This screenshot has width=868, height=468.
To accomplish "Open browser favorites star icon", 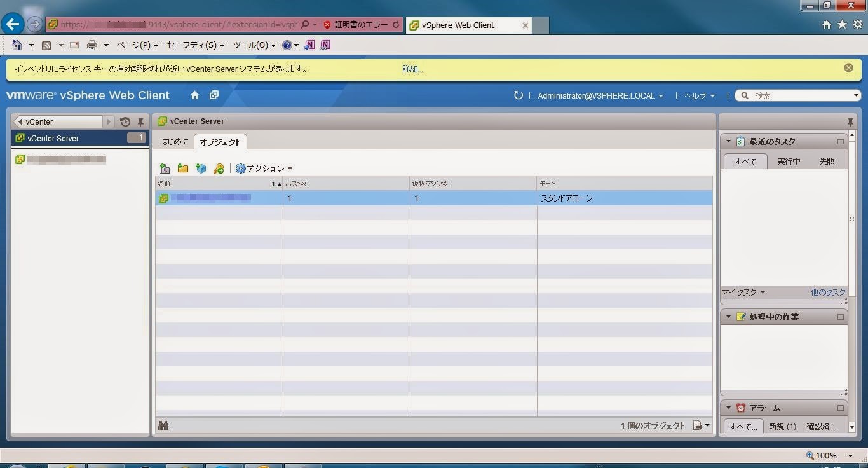I will pyautogui.click(x=842, y=24).
